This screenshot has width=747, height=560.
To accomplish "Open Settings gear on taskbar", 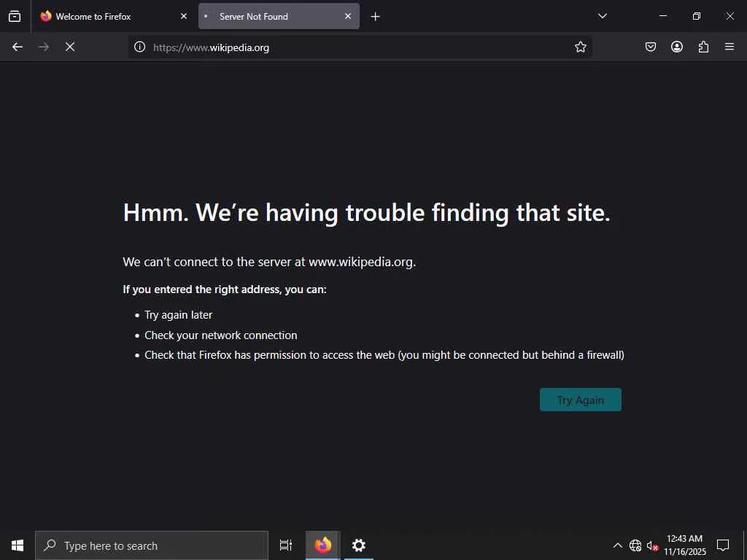I will [359, 545].
